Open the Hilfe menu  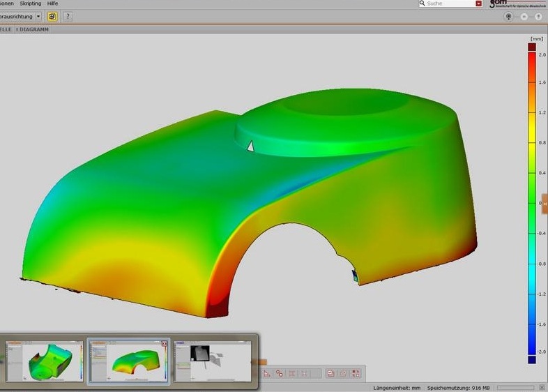pyautogui.click(x=52, y=3)
